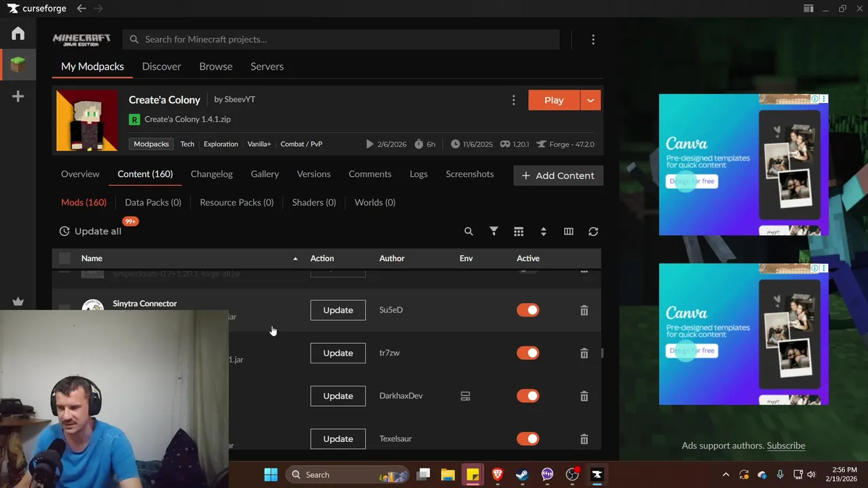Show hidden system tray icons
This screenshot has height=488, width=868.
726,474
